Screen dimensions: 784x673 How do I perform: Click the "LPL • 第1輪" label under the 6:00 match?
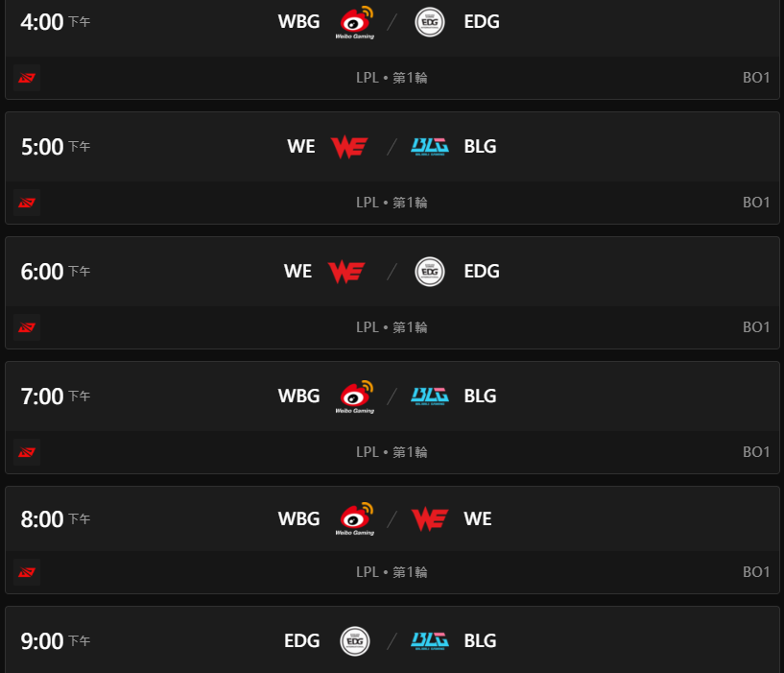pyautogui.click(x=392, y=327)
